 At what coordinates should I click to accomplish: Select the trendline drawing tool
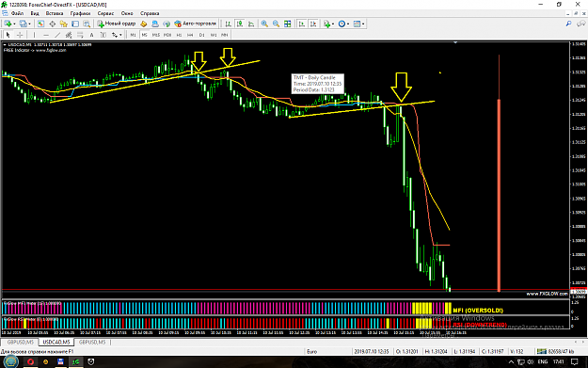coord(57,35)
